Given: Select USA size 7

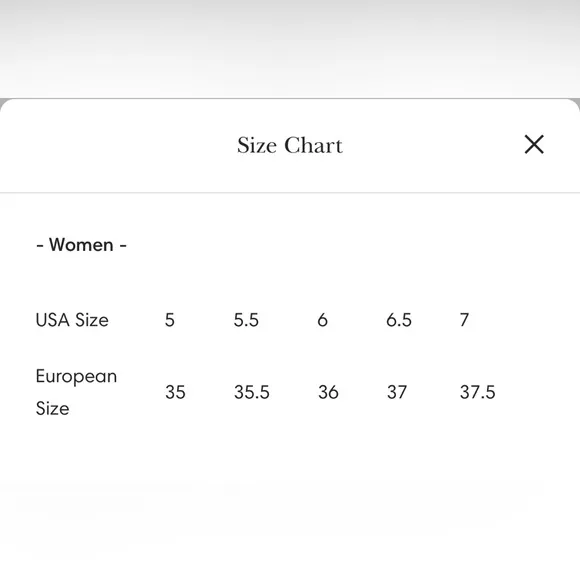Looking at the screenshot, I should 464,320.
